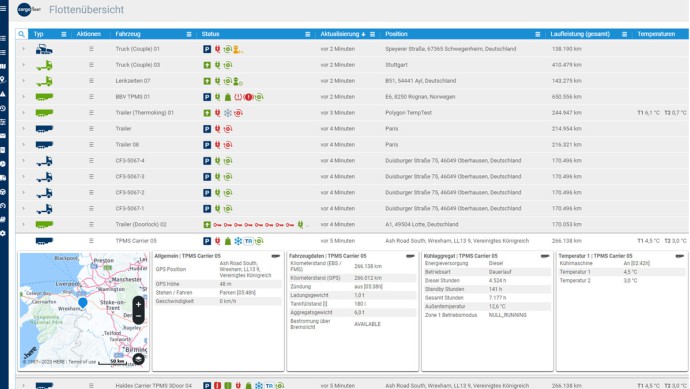Click the map thumbnail near Manchester
690x389 pixels.
[x=84, y=310]
